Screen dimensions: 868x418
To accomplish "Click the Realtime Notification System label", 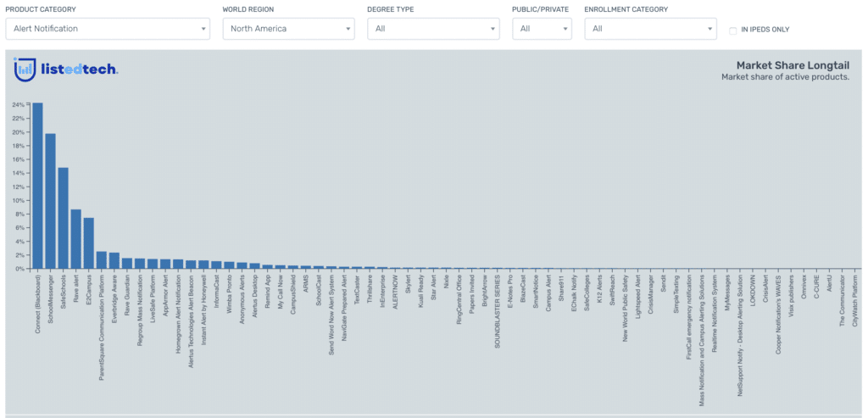I will [714, 313].
